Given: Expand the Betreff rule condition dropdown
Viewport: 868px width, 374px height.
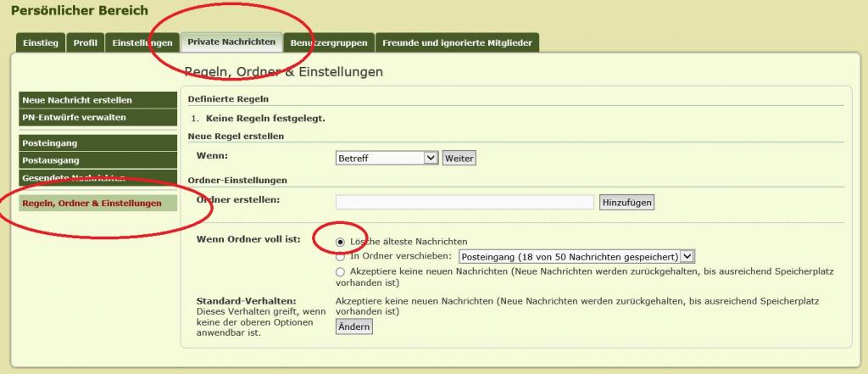Looking at the screenshot, I should tap(387, 159).
